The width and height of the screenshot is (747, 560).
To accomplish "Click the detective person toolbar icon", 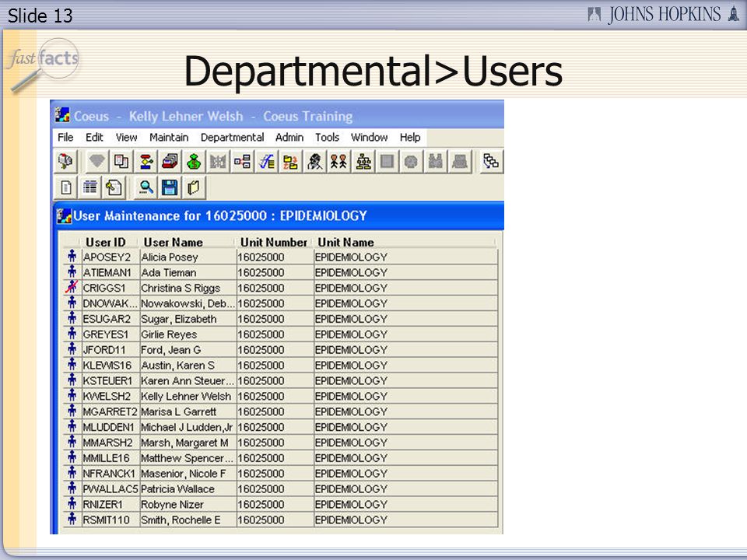I will coord(315,162).
